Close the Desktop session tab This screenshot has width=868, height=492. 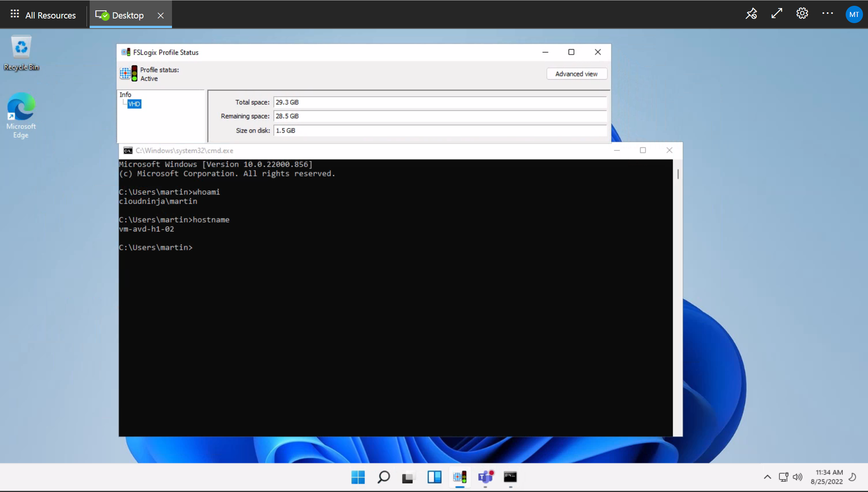161,15
